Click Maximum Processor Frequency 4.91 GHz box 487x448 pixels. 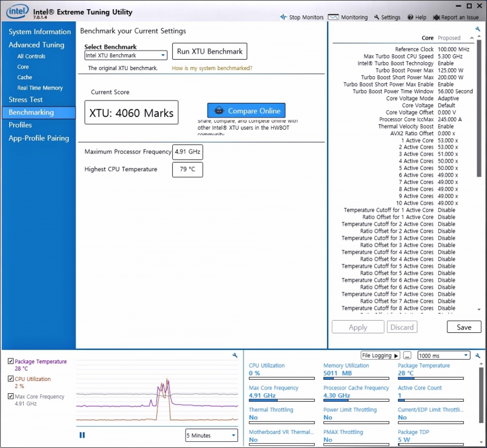click(187, 152)
